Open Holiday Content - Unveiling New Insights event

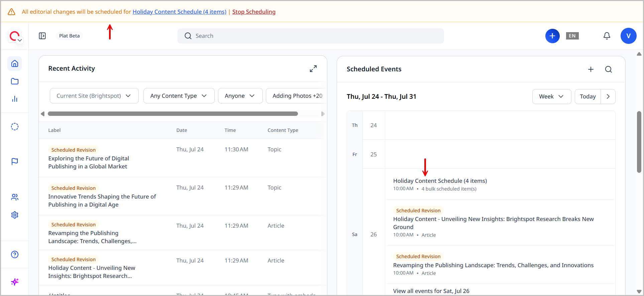tap(494, 223)
